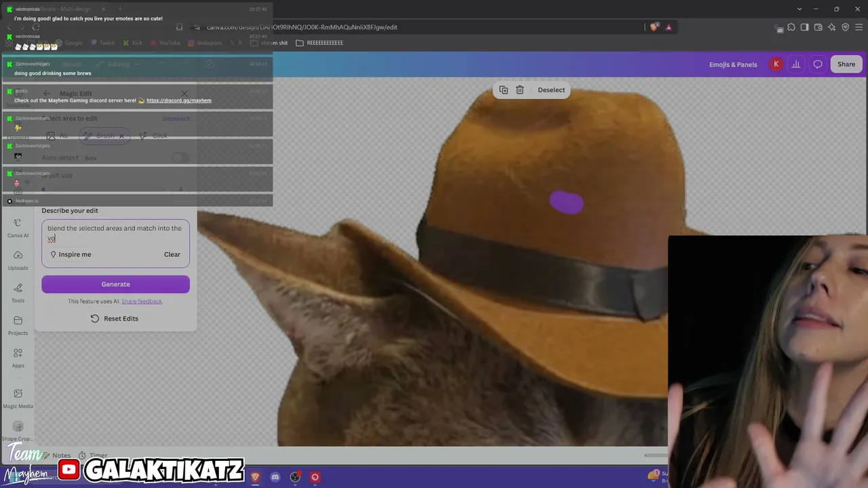Screen dimensions: 868x488
Task: Clear the edit description text
Action: [x=172, y=255]
